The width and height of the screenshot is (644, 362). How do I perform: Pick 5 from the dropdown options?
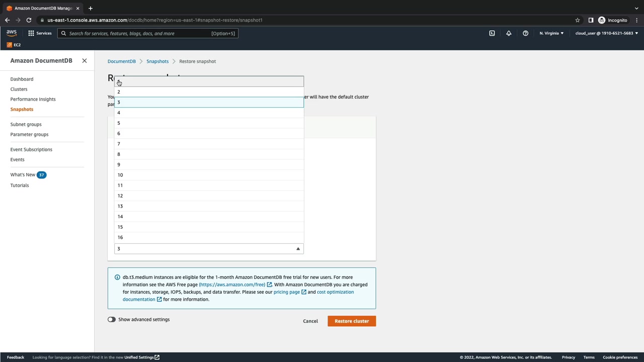tap(209, 123)
